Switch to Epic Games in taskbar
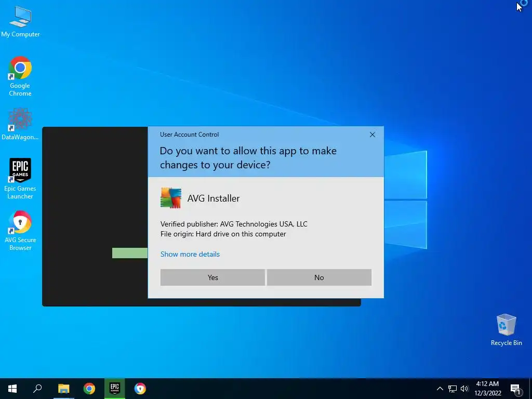This screenshot has width=532, height=399. point(115,389)
